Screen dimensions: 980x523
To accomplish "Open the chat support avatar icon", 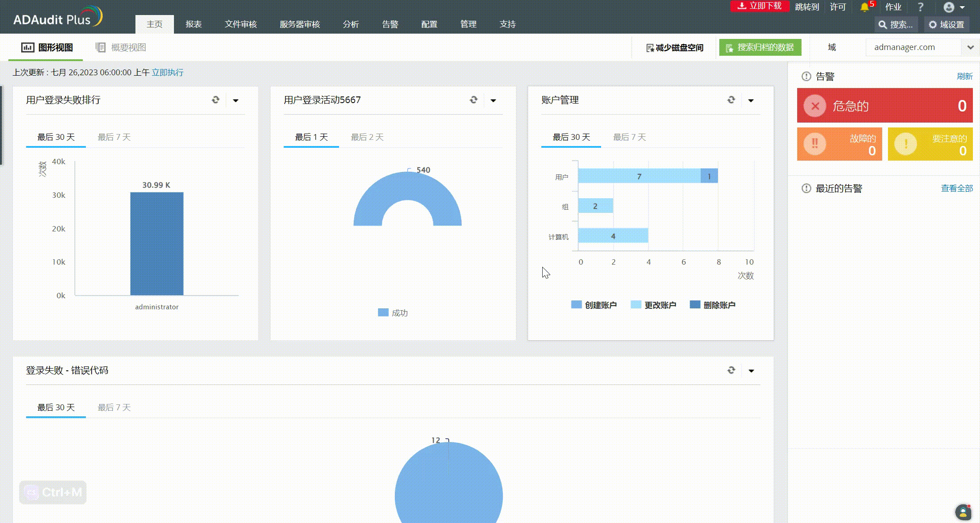I will click(x=963, y=512).
